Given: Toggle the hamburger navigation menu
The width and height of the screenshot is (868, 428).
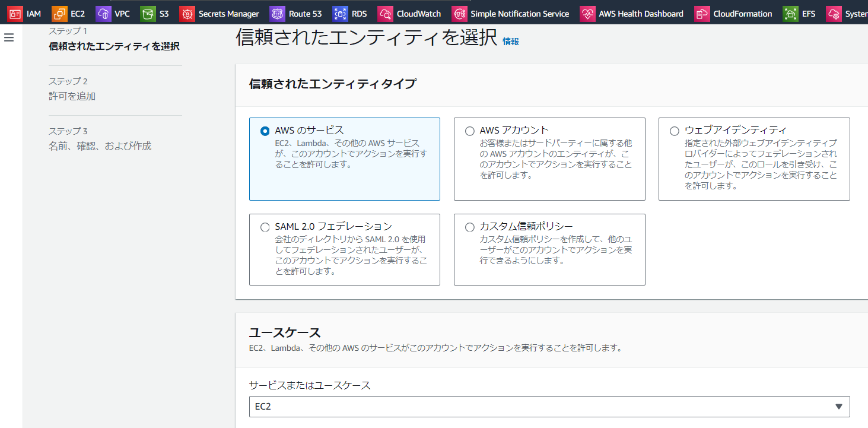Looking at the screenshot, I should [9, 37].
